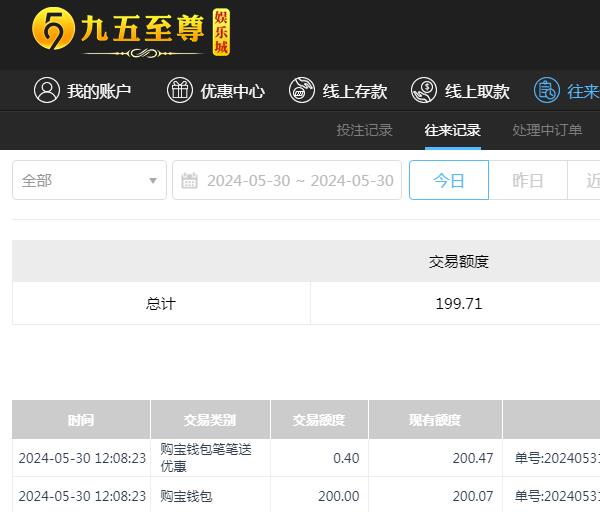This screenshot has width=600, height=512.
Task: Click the 全部 dropdown arrow
Action: point(153,181)
